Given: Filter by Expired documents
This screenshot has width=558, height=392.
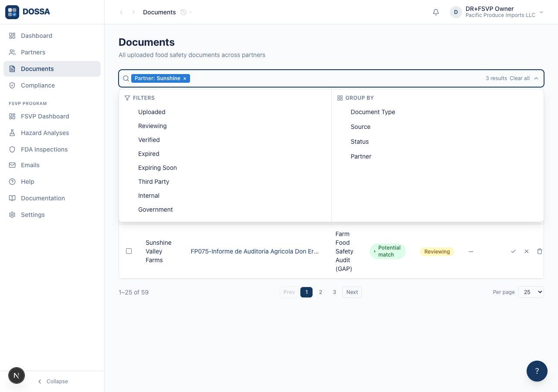Looking at the screenshot, I should click(x=149, y=154).
